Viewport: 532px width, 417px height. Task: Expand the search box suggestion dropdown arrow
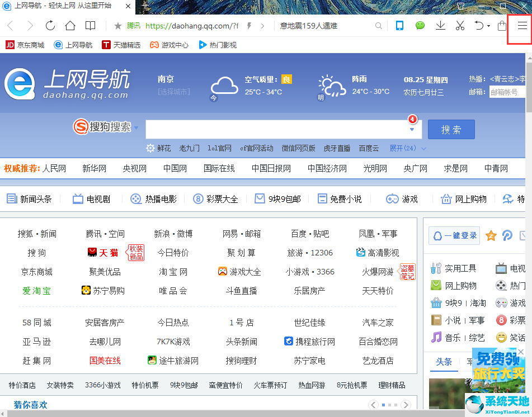412,130
